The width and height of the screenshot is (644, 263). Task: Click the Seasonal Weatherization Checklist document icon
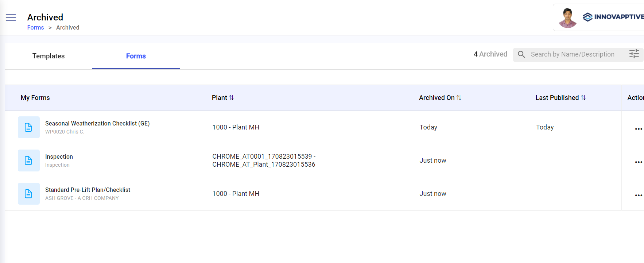[28, 127]
